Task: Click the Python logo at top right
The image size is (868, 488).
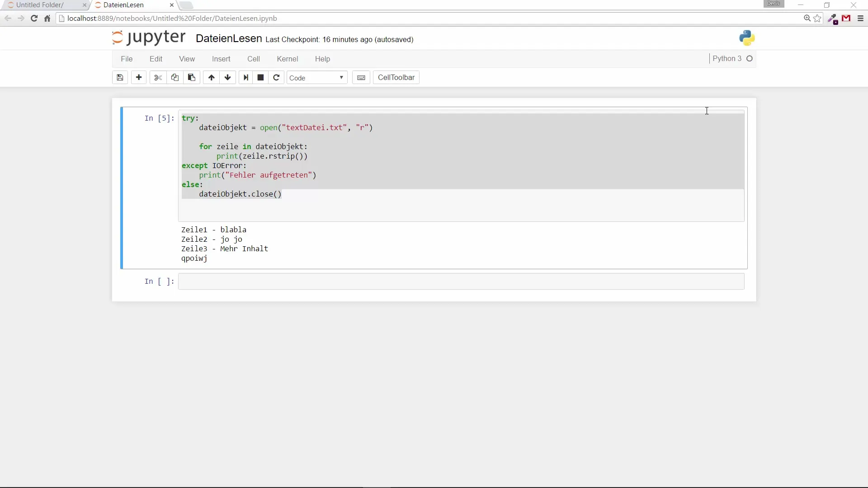Action: click(x=747, y=38)
